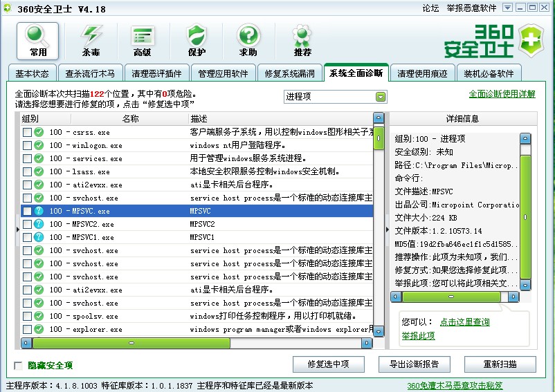The width and height of the screenshot is (555, 392).
Task: Click 举报恶意软件 in title bar
Action: pyautogui.click(x=471, y=8)
